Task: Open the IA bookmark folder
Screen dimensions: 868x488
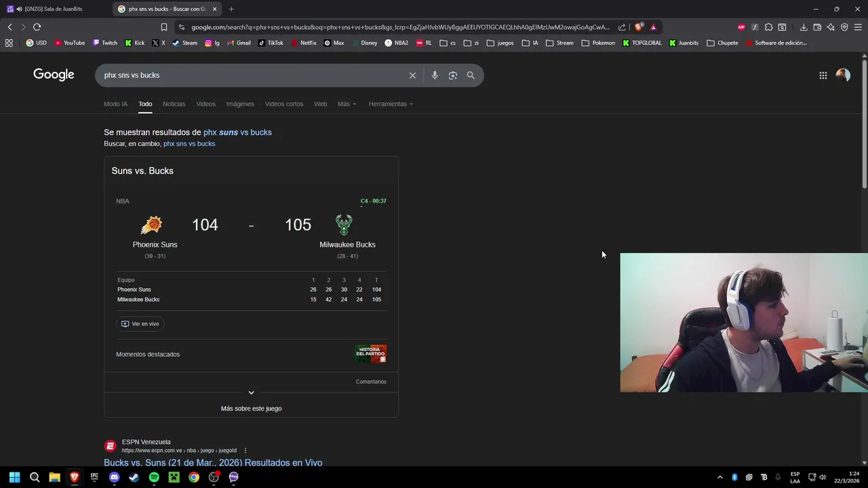Action: 530,43
